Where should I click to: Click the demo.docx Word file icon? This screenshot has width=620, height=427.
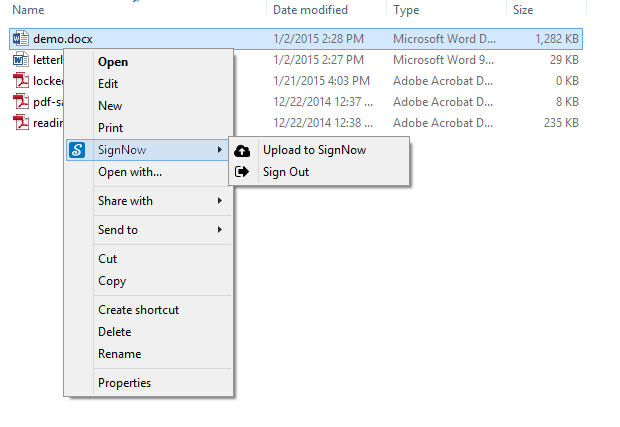pyautogui.click(x=21, y=39)
